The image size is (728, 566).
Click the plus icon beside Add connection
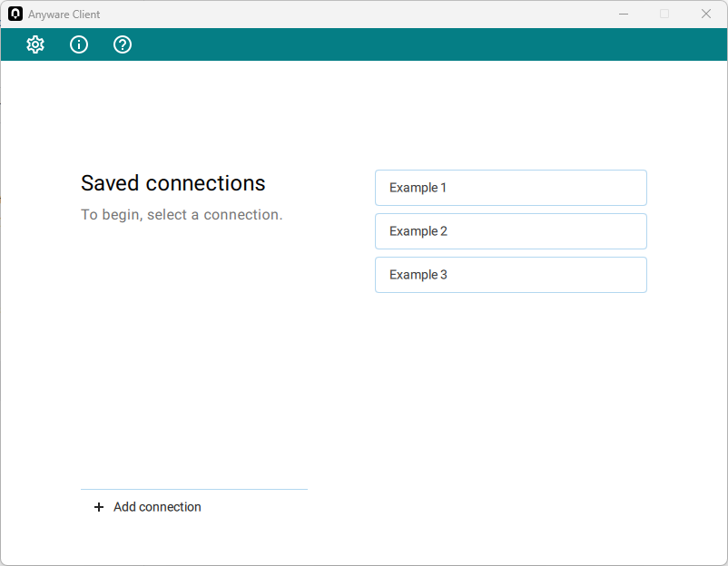coord(99,507)
